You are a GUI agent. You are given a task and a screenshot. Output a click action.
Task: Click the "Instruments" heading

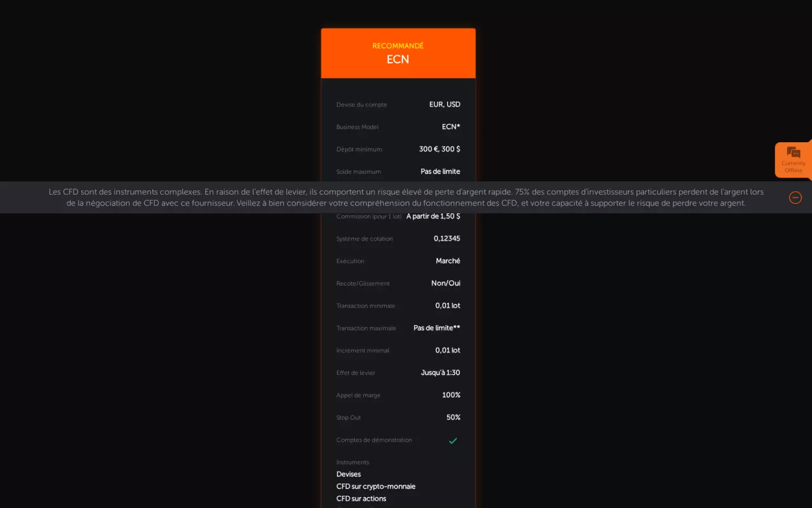(353, 463)
